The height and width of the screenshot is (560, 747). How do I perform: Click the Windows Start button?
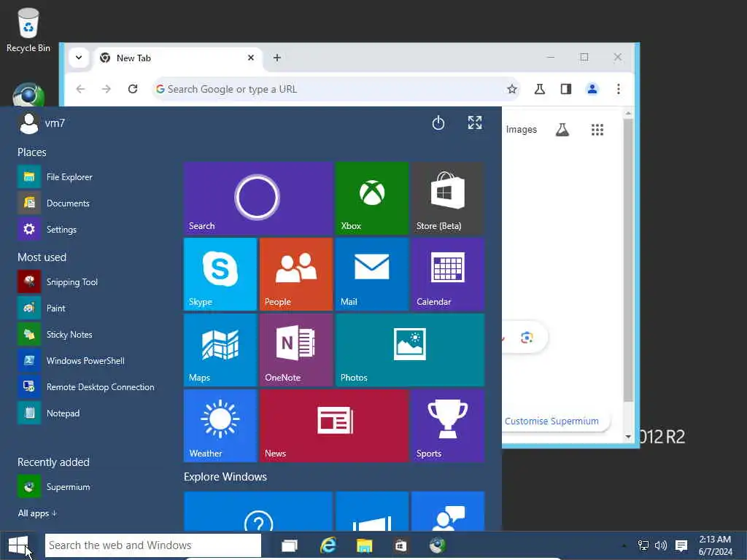pyautogui.click(x=18, y=545)
